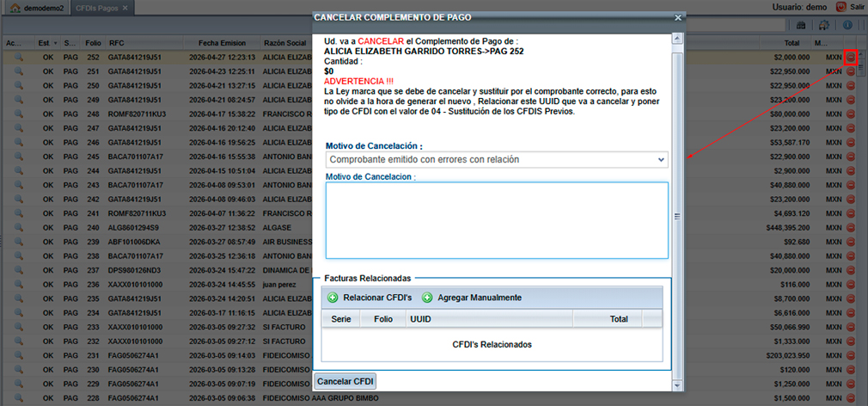
Task: Click the cancellation reason text area
Action: click(497, 219)
